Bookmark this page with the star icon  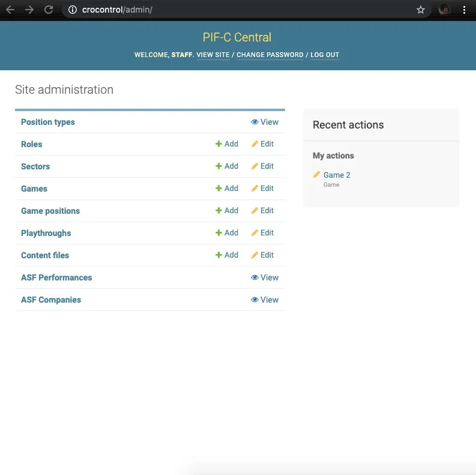click(x=421, y=10)
